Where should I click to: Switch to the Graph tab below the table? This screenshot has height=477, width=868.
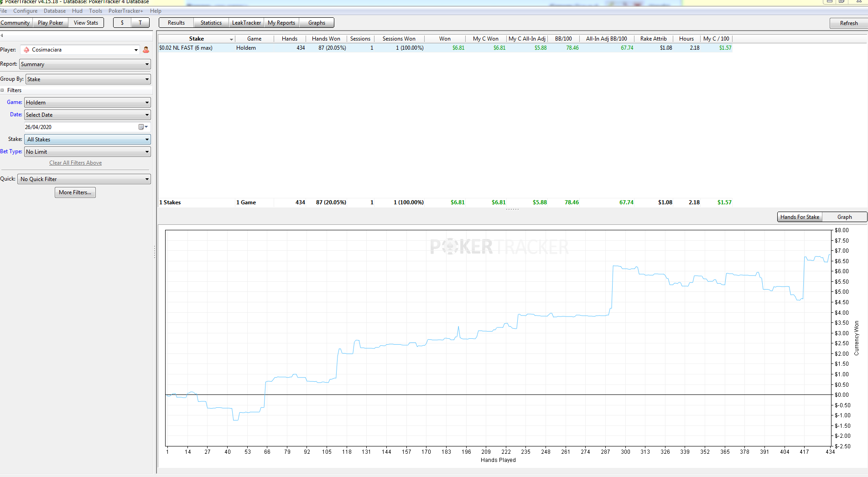pos(844,217)
